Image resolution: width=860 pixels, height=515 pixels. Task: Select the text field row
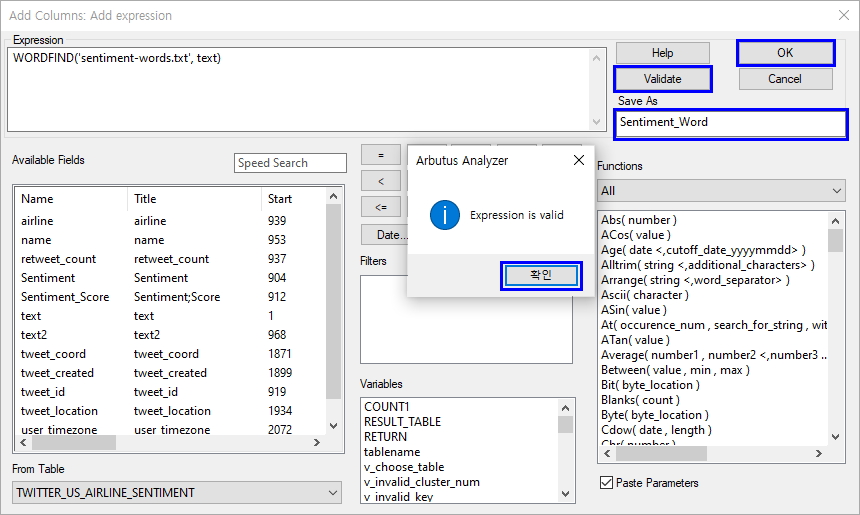tap(170, 316)
